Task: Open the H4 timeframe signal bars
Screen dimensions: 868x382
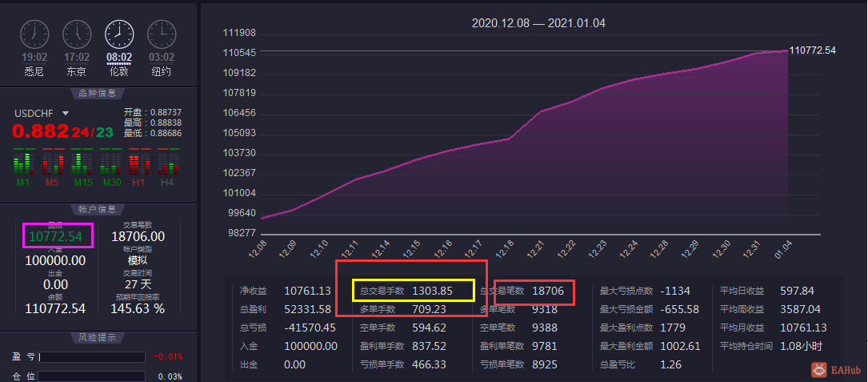Action: (168, 162)
